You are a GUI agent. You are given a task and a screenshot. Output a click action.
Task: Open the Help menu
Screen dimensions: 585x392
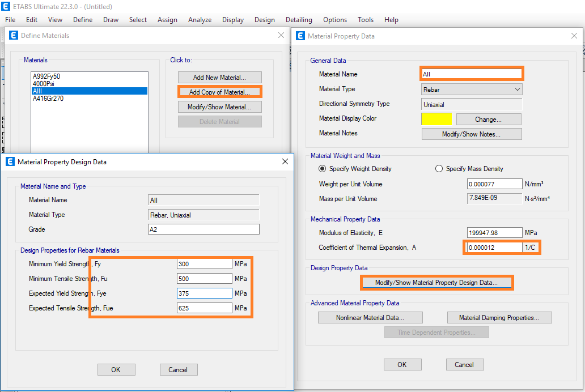tap(391, 20)
